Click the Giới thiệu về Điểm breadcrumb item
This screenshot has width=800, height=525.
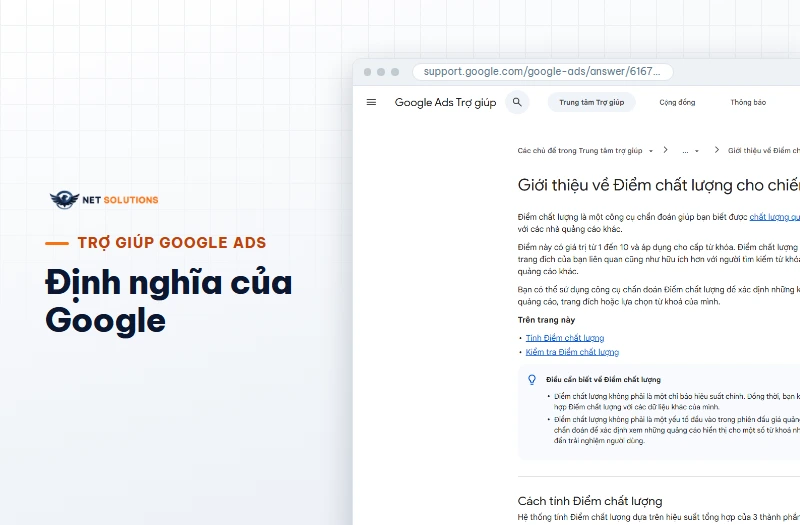(x=764, y=151)
